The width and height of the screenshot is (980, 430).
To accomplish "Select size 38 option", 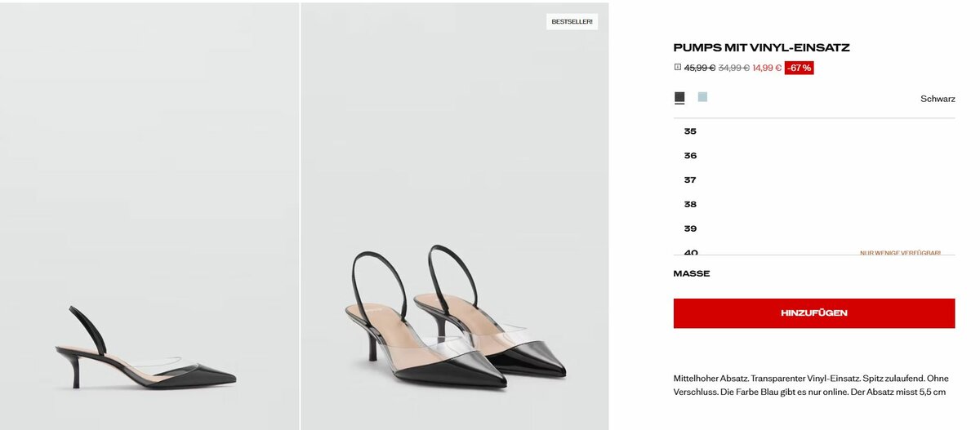I will coord(691,205).
